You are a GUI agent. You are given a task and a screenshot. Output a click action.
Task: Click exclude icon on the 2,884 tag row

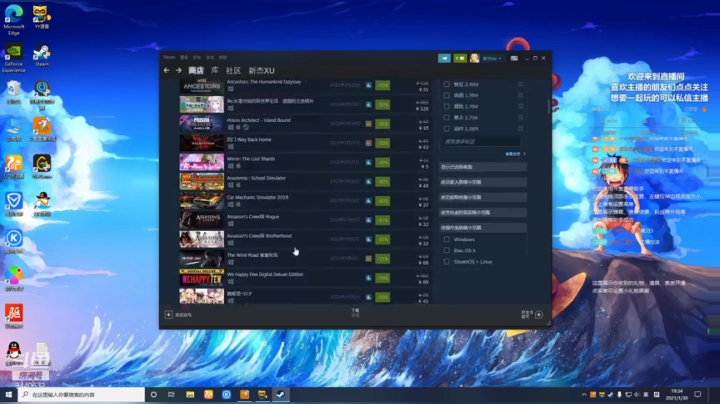click(x=520, y=84)
